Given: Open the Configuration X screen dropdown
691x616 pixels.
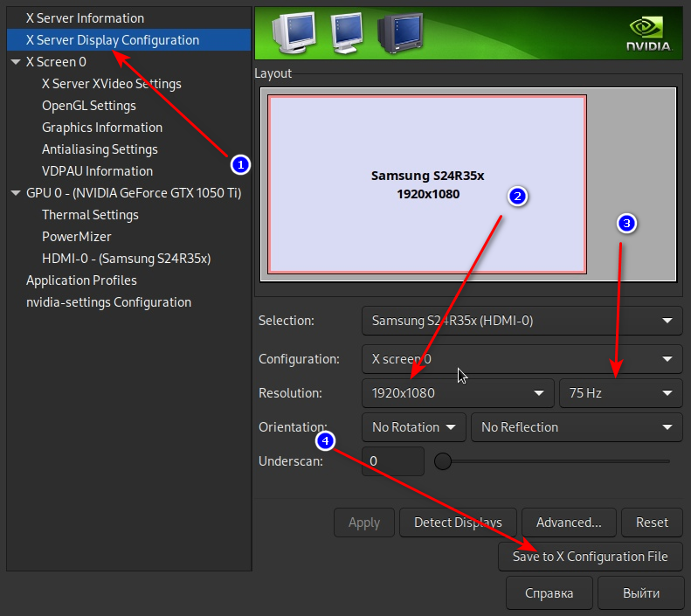Looking at the screenshot, I should (x=522, y=358).
